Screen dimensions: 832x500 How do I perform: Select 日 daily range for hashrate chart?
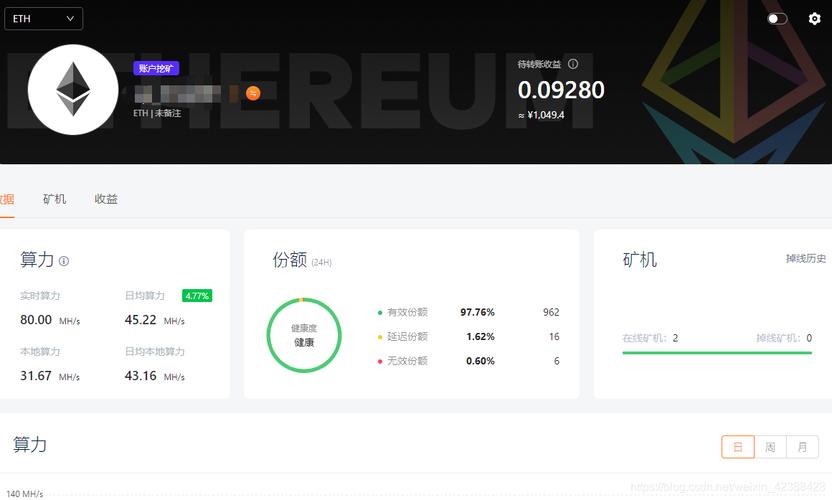pyautogui.click(x=738, y=447)
